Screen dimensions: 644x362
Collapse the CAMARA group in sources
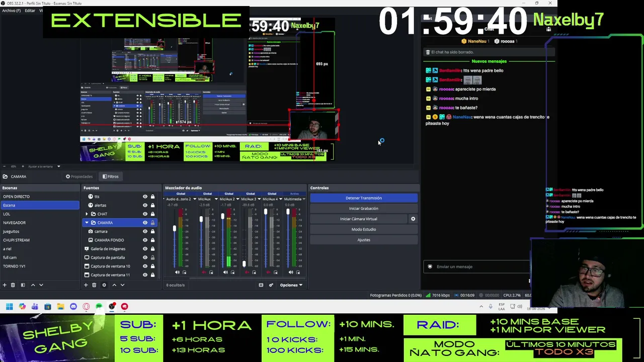click(x=87, y=223)
